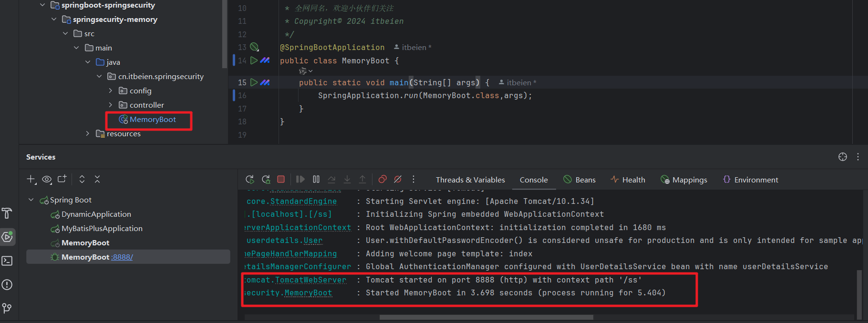Click Add Service plus icon
This screenshot has width=868, height=323.
(31, 179)
